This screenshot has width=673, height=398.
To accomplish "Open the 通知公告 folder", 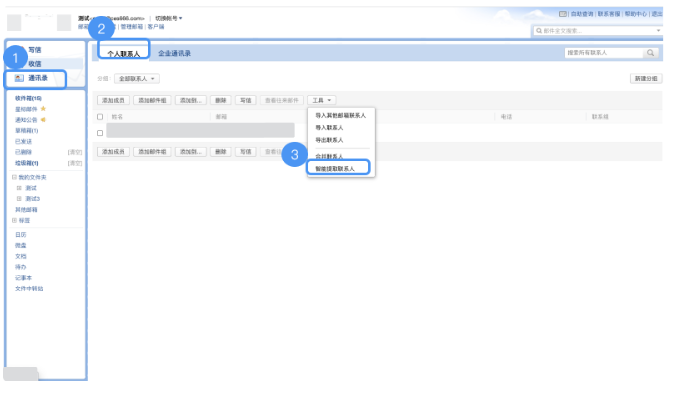I will (x=26, y=120).
